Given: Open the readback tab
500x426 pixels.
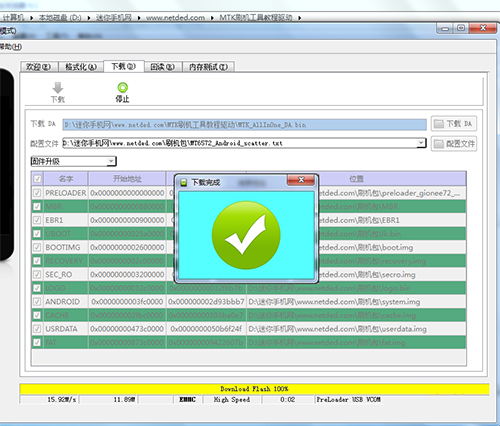Looking at the screenshot, I should click(x=163, y=67).
